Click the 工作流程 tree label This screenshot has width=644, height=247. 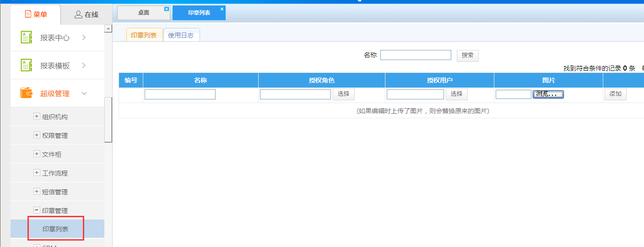[55, 173]
